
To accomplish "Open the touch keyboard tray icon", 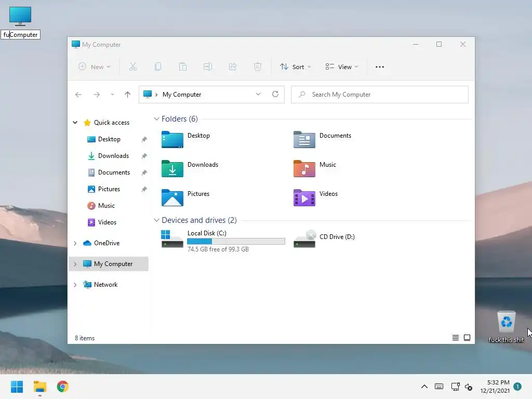I will [x=439, y=387].
